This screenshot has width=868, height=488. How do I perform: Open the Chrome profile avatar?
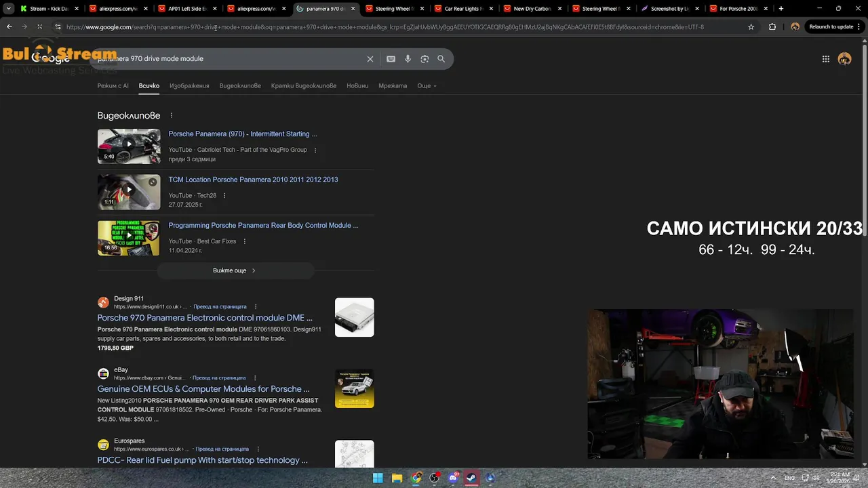pos(795,27)
